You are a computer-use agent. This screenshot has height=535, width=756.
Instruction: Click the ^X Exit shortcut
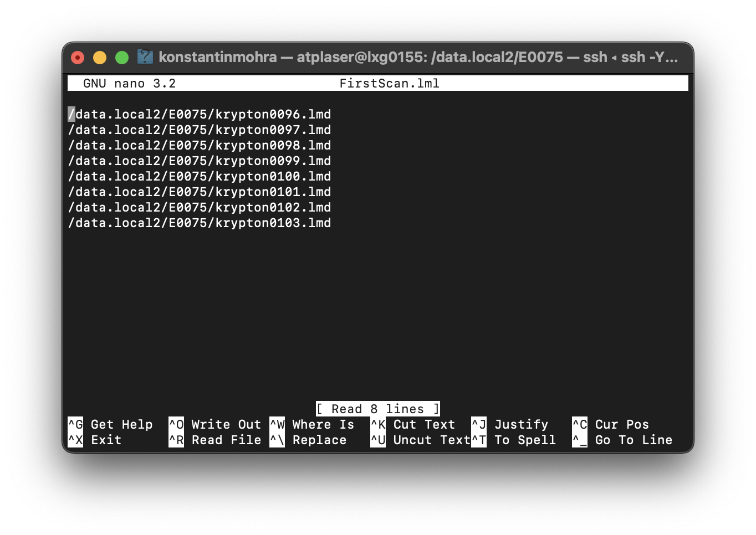[95, 440]
